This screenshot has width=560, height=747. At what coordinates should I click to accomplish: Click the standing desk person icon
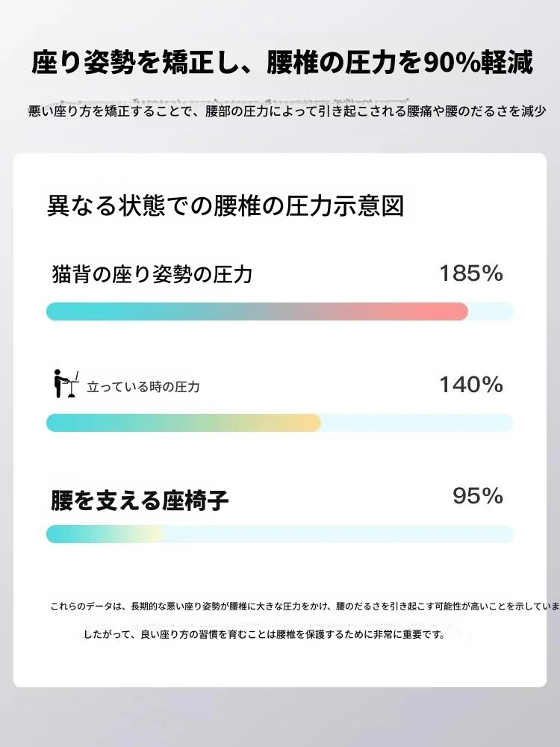(66, 384)
